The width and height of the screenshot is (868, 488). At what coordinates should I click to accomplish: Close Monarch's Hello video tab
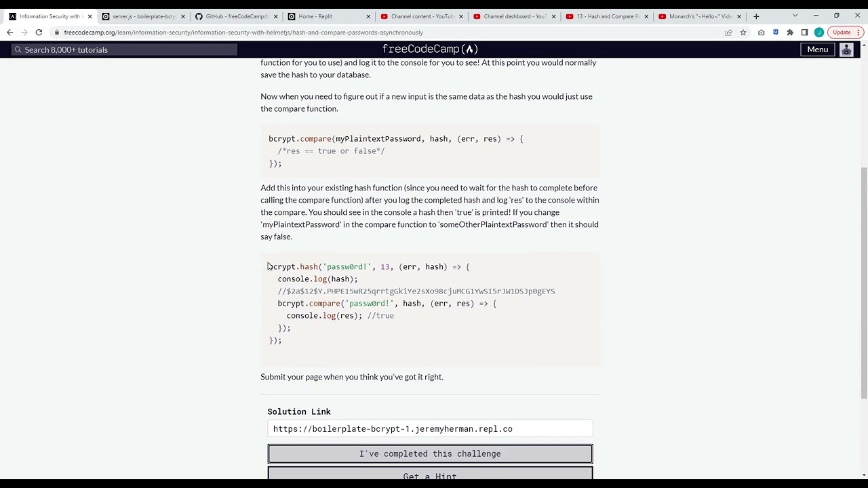739,16
